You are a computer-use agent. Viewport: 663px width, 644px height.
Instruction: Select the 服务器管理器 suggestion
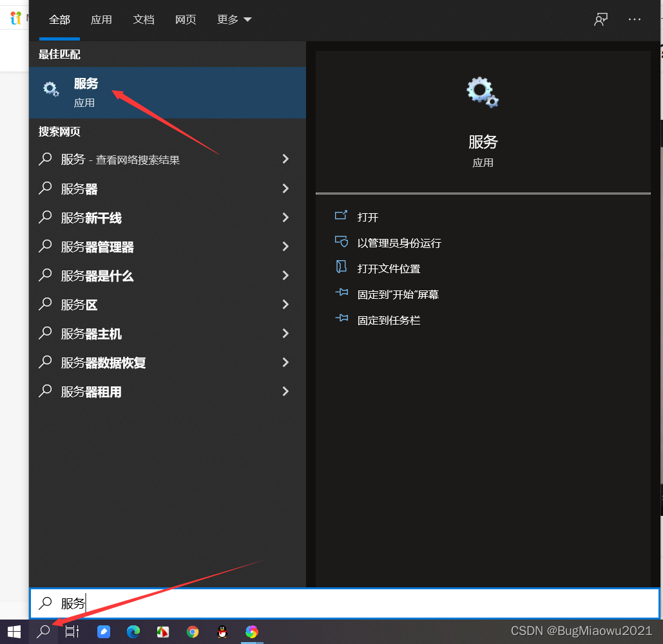click(168, 247)
